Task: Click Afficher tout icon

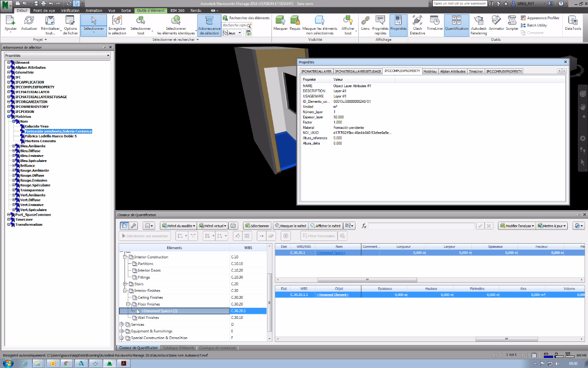Action: [348, 20]
